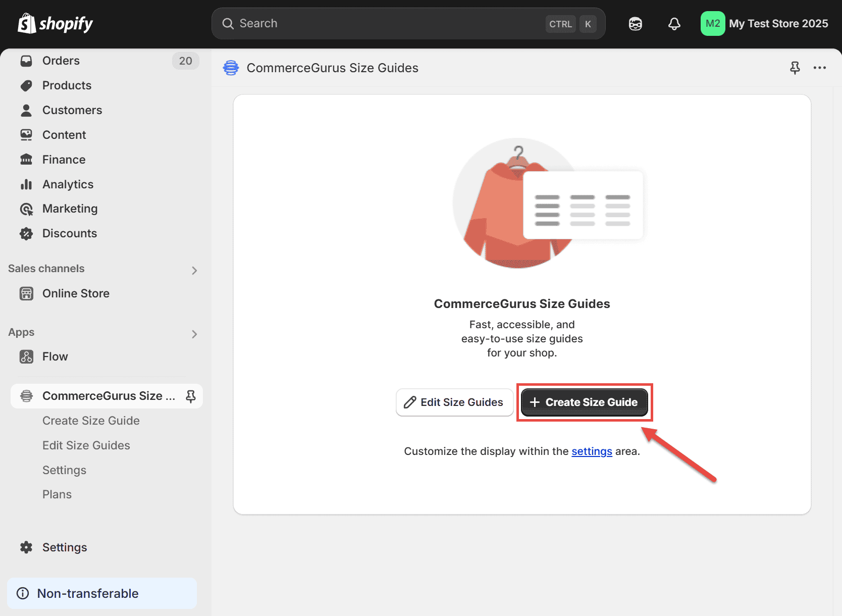842x616 pixels.
Task: Click the Flow app icon
Action: click(26, 357)
